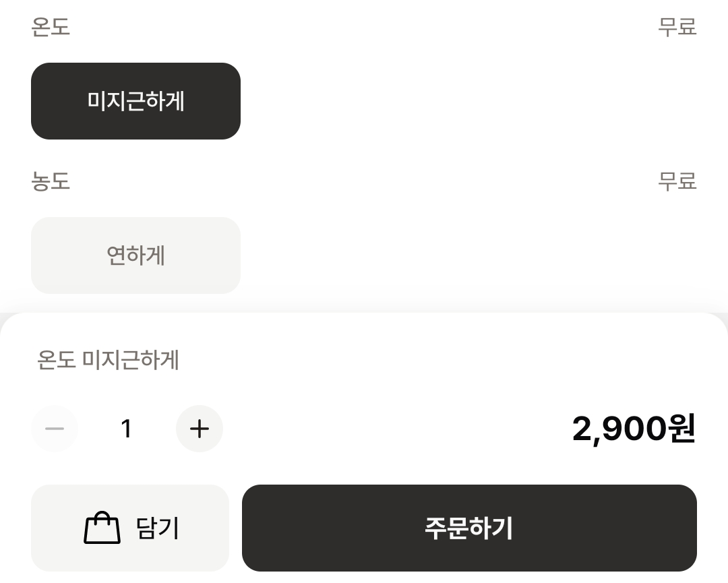The image size is (728, 583).
Task: Click the quantity number 1
Action: click(126, 429)
